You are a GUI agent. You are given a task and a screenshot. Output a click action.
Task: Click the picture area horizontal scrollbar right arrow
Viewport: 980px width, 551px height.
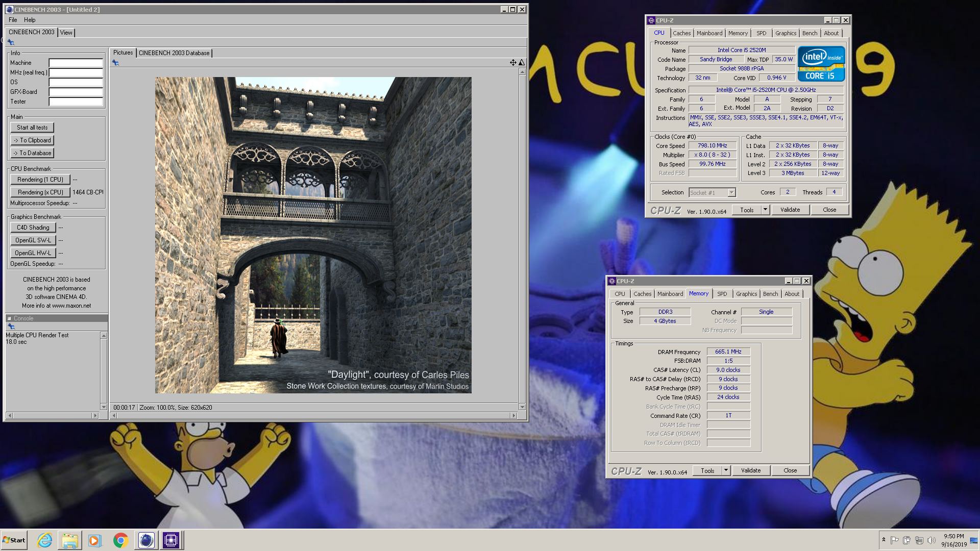coord(513,416)
